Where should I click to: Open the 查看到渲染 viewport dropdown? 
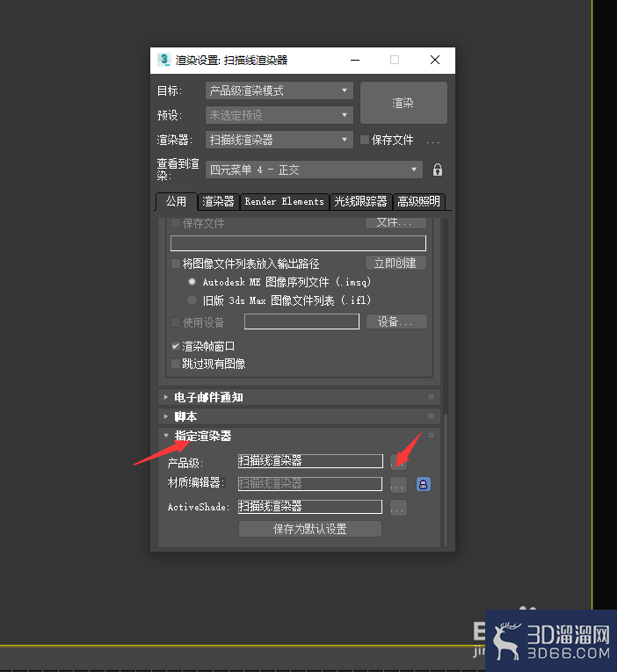click(x=314, y=170)
